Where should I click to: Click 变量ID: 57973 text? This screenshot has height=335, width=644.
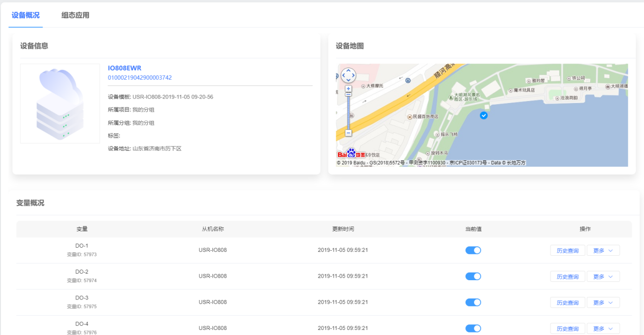(82, 254)
